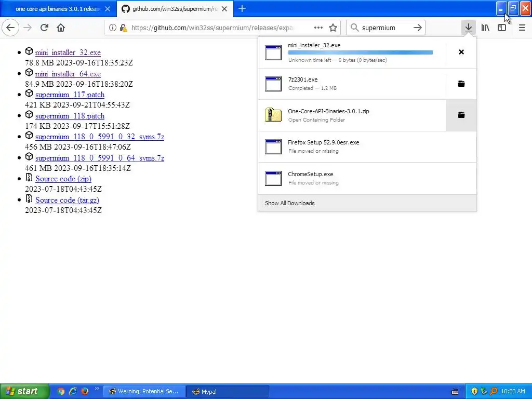Go back to the previous page
Screen dimensions: 532x399
[x=10, y=28]
